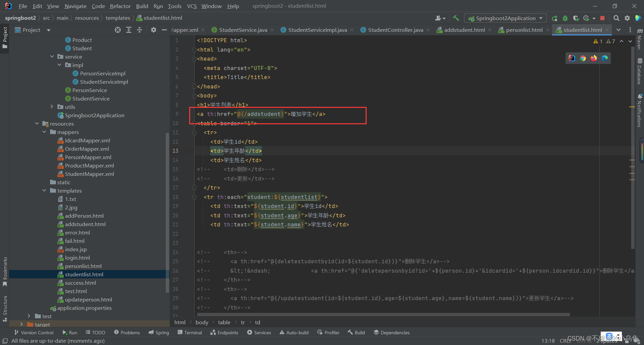Image resolution: width=644 pixels, height=345 pixels.
Task: Open the Services tool window
Action: (259, 332)
